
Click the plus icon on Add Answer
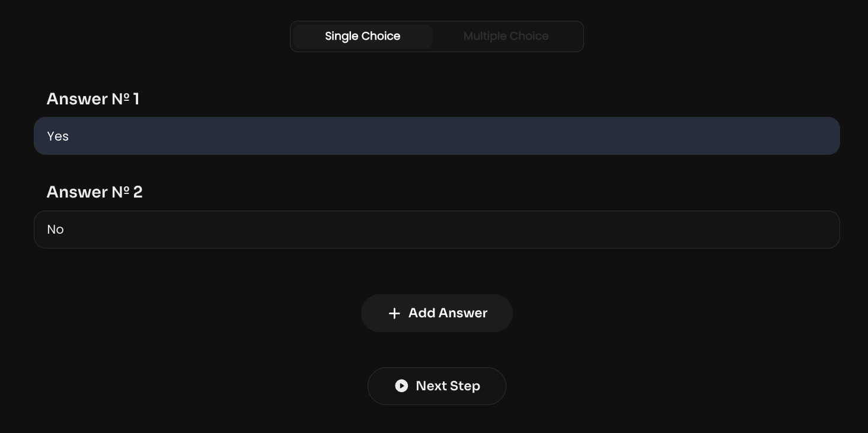pos(394,313)
